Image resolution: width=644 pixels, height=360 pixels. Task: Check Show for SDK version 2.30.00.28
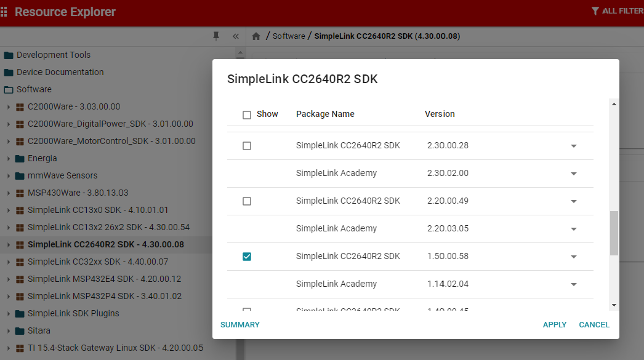pyautogui.click(x=247, y=146)
